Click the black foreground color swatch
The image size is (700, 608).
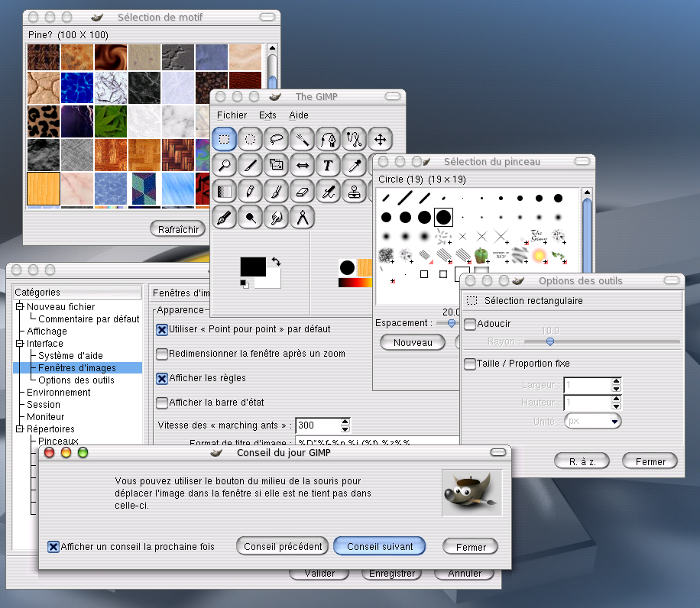pos(253,267)
